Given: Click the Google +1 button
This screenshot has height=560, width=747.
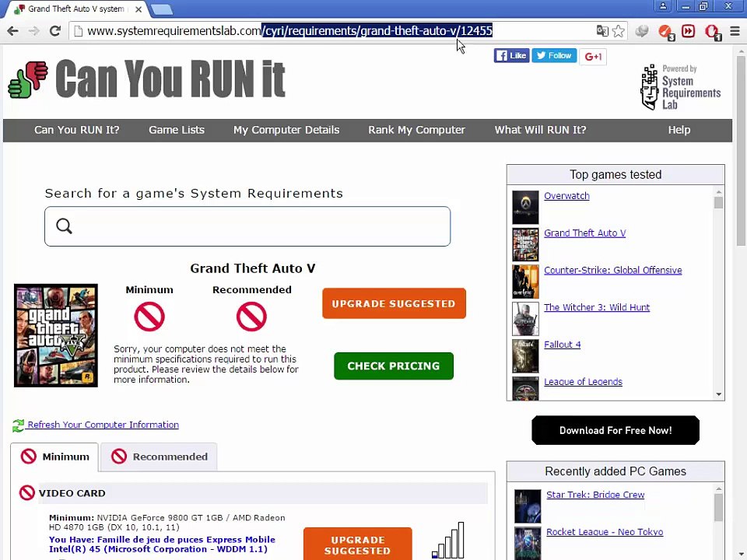Looking at the screenshot, I should coord(593,56).
